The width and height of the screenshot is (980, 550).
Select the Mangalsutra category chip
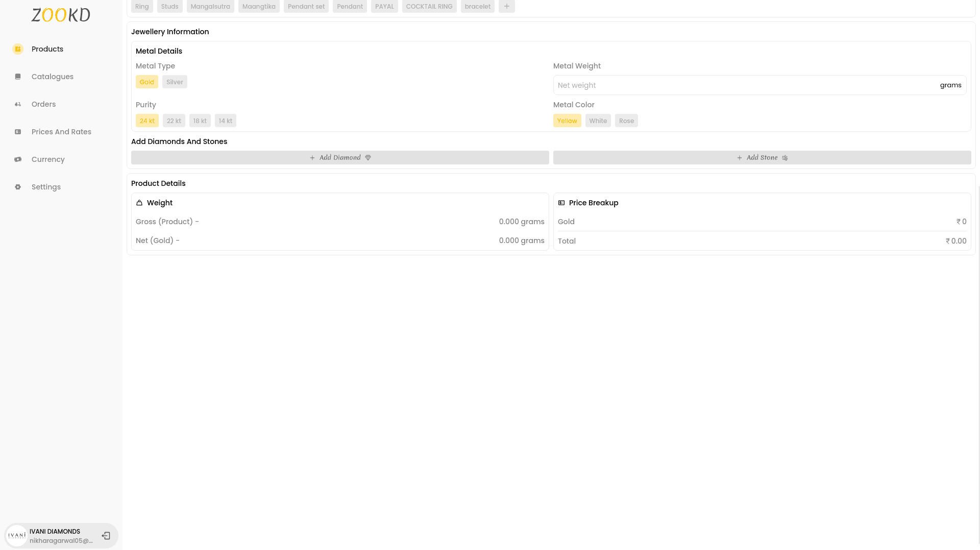click(x=210, y=6)
